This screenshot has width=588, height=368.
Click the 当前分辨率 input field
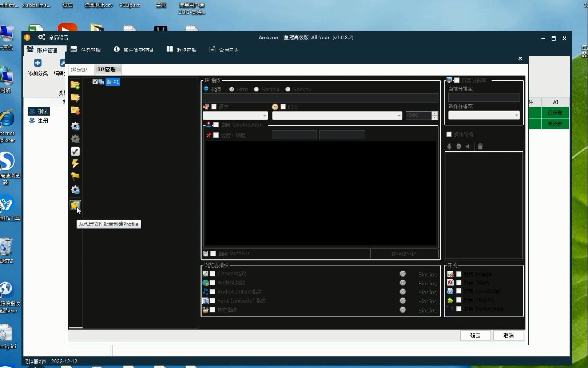[x=484, y=98]
